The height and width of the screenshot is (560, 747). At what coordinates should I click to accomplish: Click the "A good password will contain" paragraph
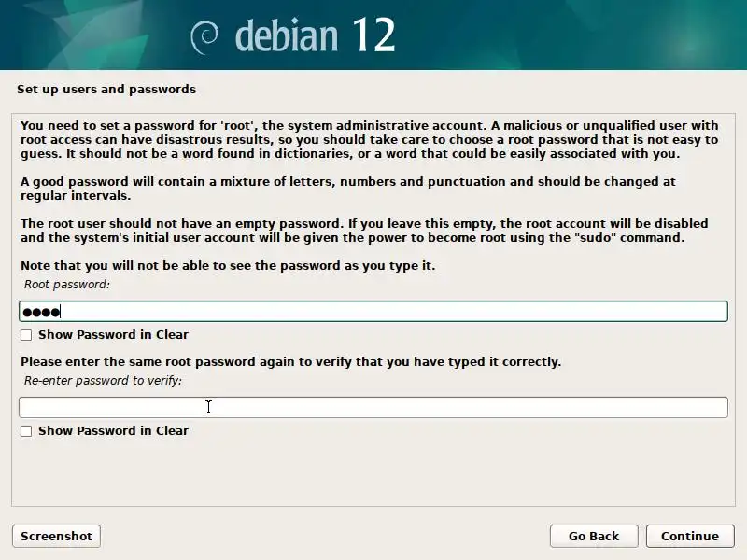[x=347, y=189]
